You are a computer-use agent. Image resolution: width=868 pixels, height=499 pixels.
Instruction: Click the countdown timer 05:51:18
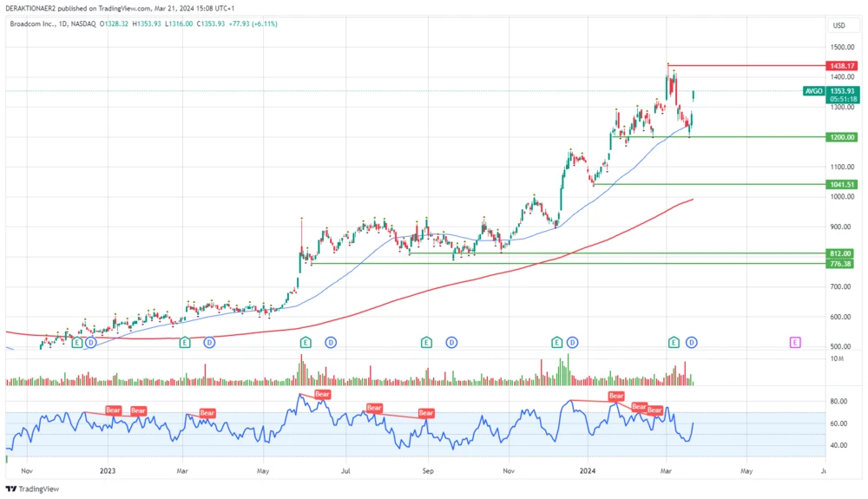pos(843,99)
